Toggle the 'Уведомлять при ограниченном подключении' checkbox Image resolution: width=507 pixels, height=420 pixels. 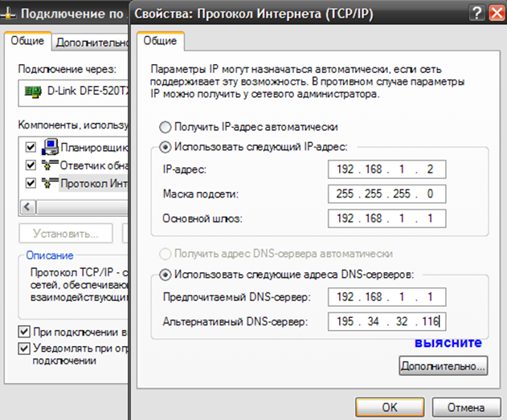click(24, 349)
